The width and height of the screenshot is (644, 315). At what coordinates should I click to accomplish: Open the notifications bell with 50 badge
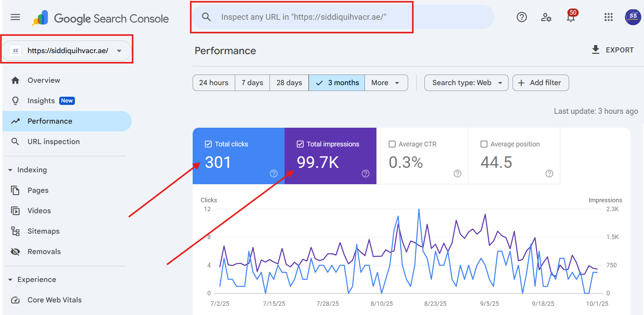click(571, 17)
